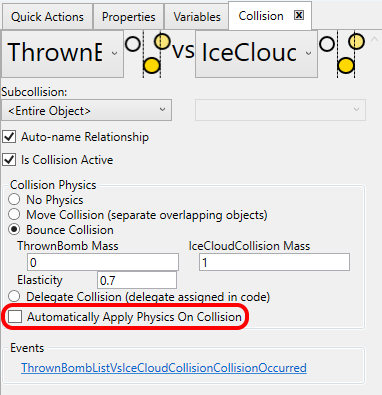Uncheck Auto-name Relationship
The height and width of the screenshot is (395, 382).
click(9, 137)
